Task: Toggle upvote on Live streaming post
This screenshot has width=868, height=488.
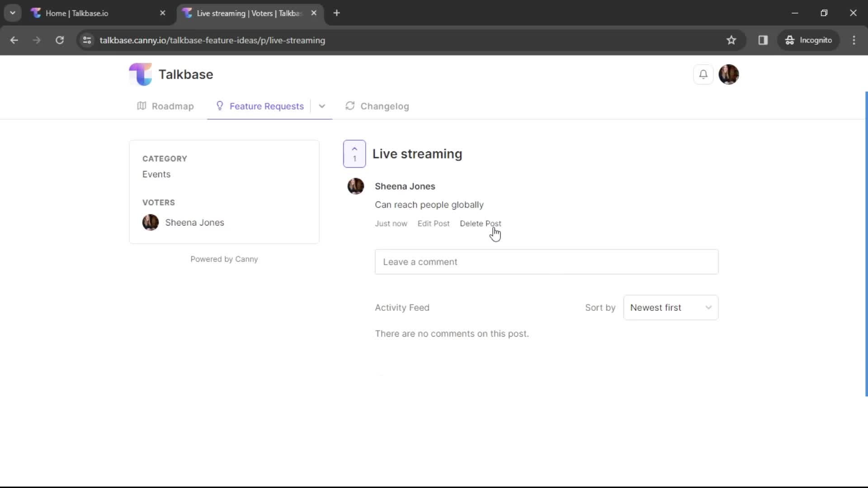Action: (x=354, y=154)
